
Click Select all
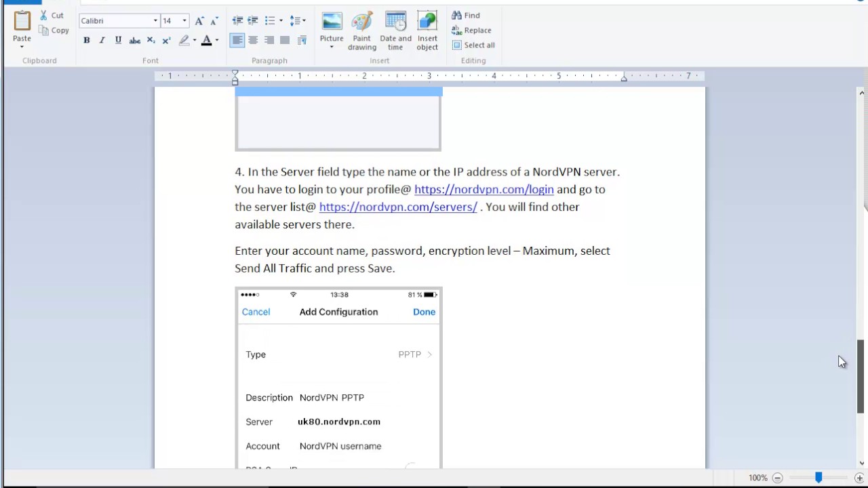click(x=473, y=45)
